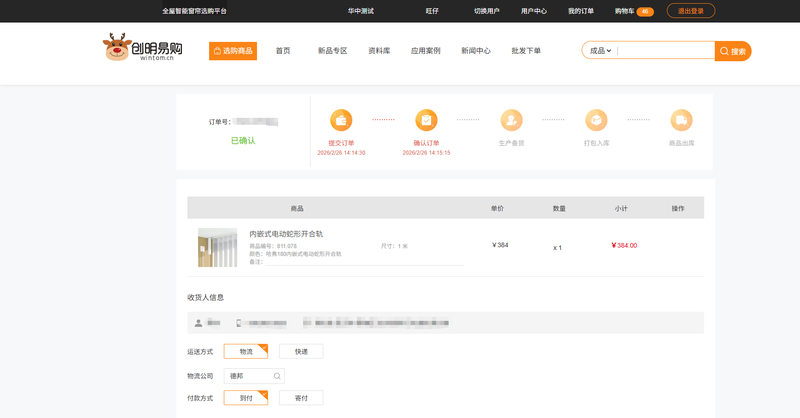
Task: Open 新闻中心 navigation item
Action: [476, 51]
